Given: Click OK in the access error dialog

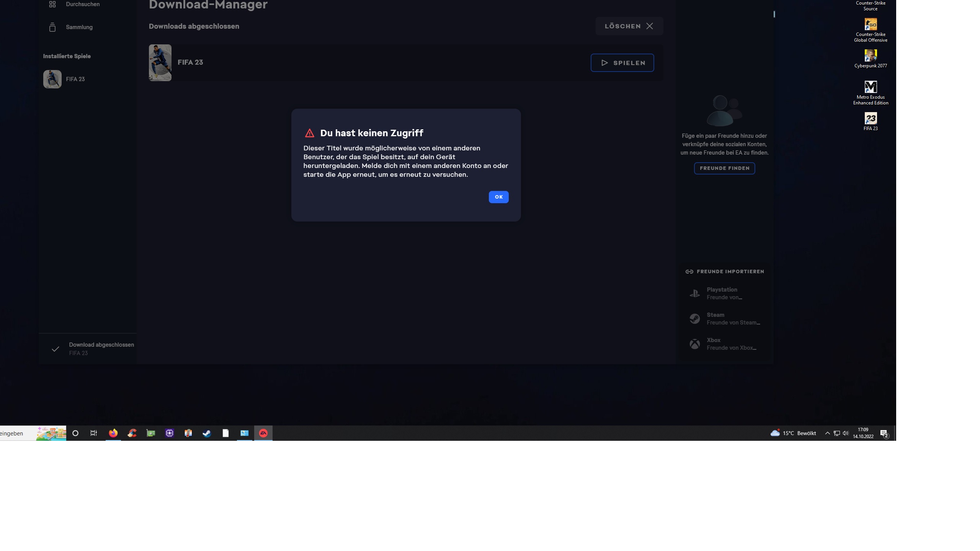Looking at the screenshot, I should coord(498,197).
